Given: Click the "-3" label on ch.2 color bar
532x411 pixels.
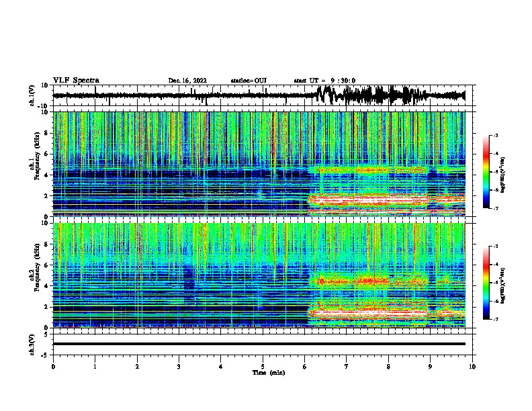Looking at the screenshot, I should coord(495,246).
